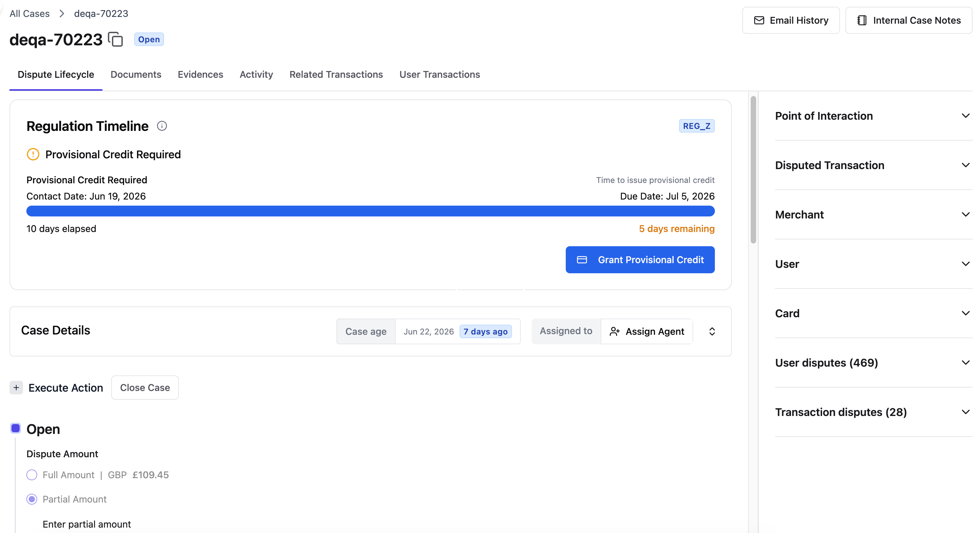
Task: Expand User disputes (469) section
Action: coord(873,363)
